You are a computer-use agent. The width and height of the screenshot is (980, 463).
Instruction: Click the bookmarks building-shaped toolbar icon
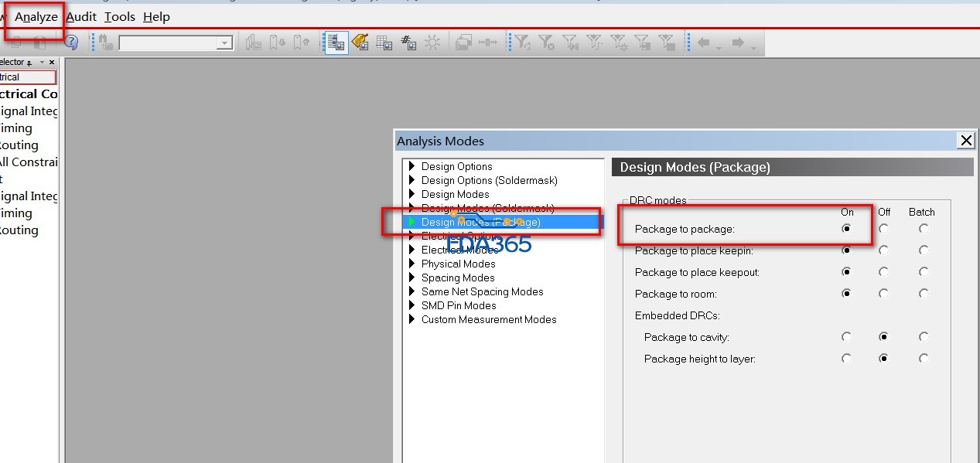point(253,43)
